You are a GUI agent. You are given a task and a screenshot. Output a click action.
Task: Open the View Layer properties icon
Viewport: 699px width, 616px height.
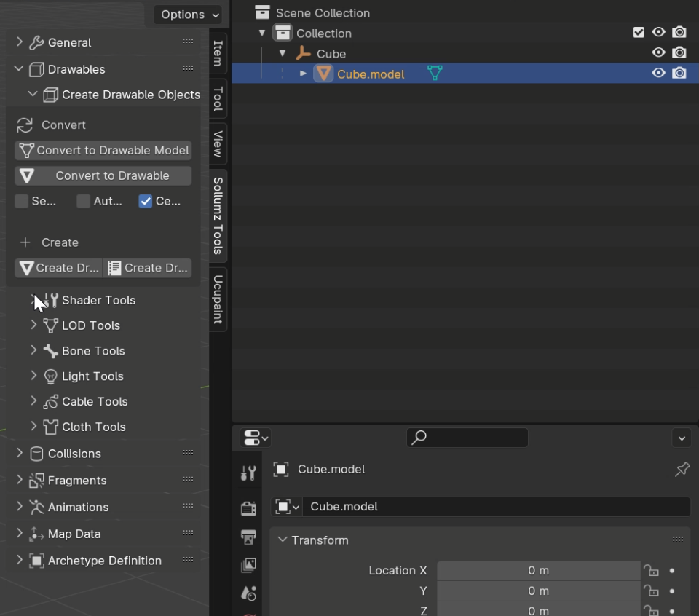pos(248,565)
